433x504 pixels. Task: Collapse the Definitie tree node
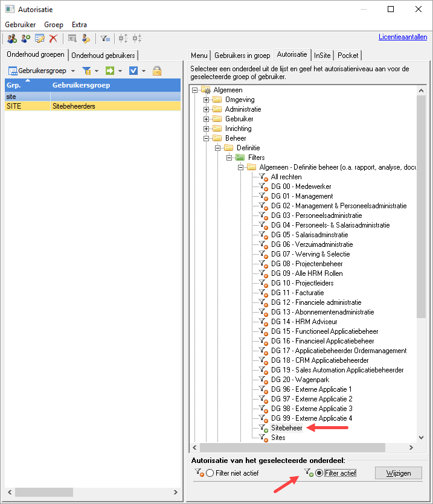click(218, 148)
